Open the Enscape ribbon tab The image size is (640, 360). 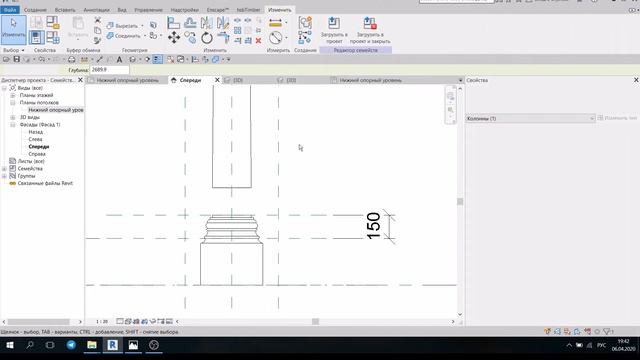pos(218,10)
